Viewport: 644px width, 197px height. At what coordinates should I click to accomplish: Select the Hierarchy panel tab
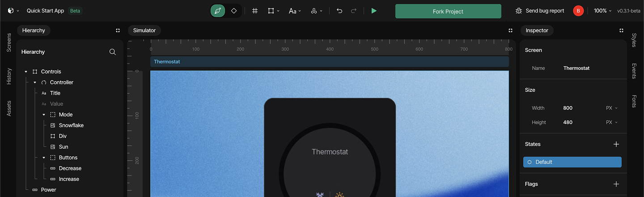pos(34,30)
